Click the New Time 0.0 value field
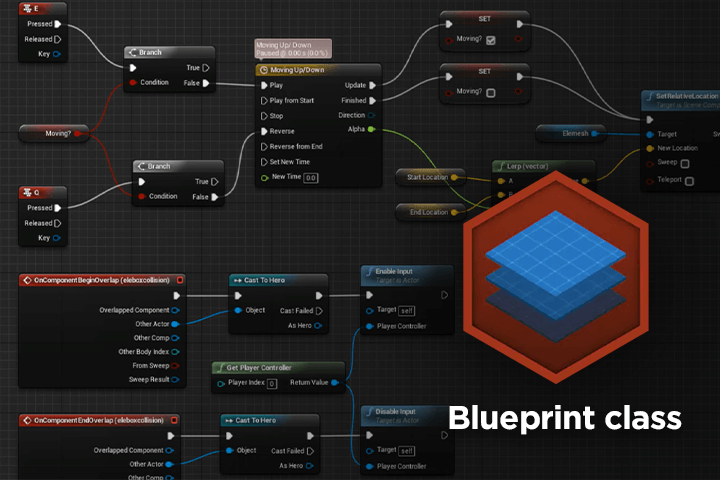 [311, 178]
